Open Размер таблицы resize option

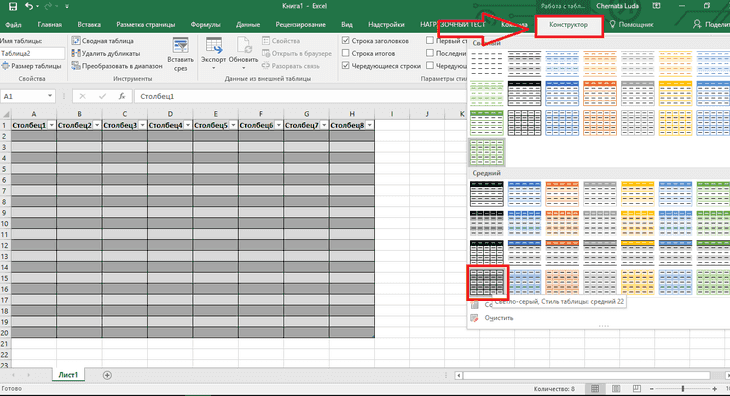(x=32, y=66)
